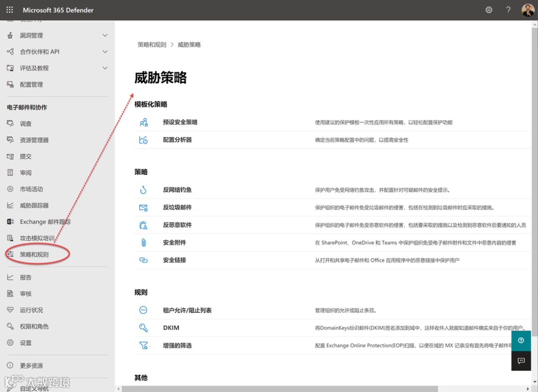Click the 审核 sidebar icon
The image size is (538, 392).
point(10,293)
